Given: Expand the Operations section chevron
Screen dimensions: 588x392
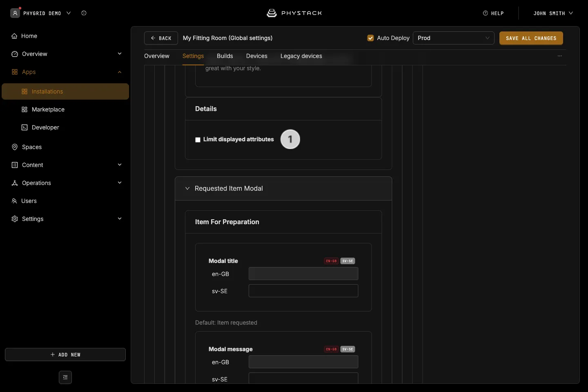Looking at the screenshot, I should pyautogui.click(x=120, y=183).
